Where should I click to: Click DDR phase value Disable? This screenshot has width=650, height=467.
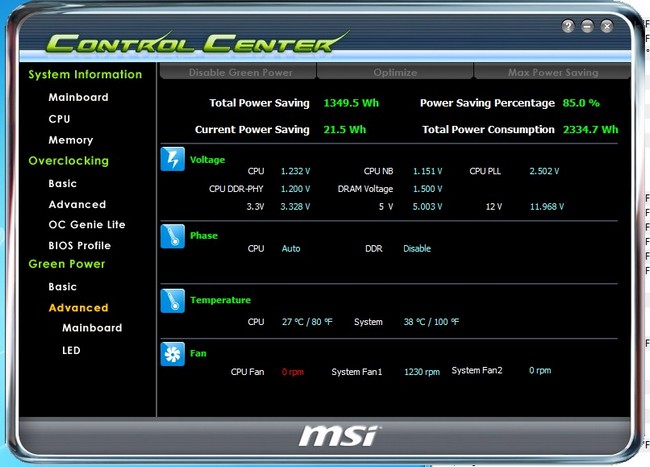click(417, 249)
